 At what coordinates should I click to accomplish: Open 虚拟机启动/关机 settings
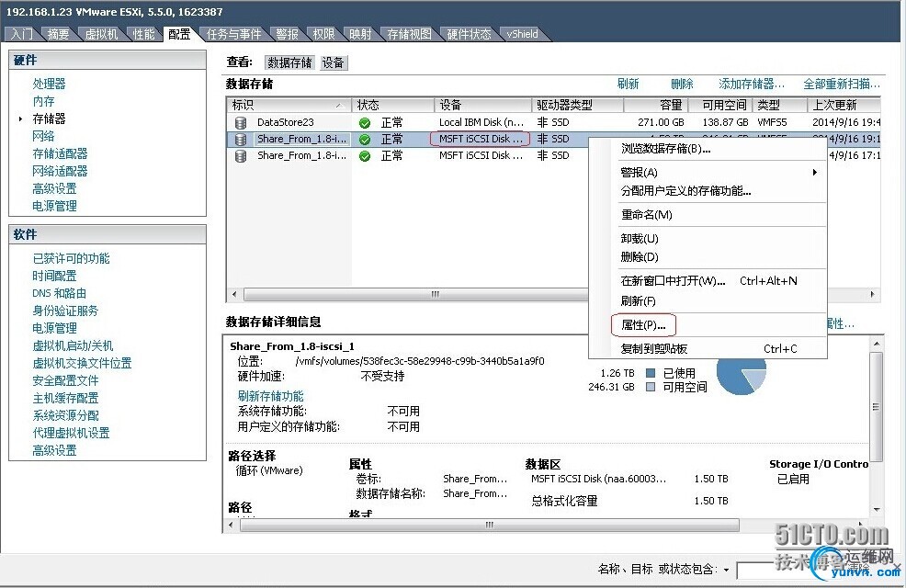[73, 345]
